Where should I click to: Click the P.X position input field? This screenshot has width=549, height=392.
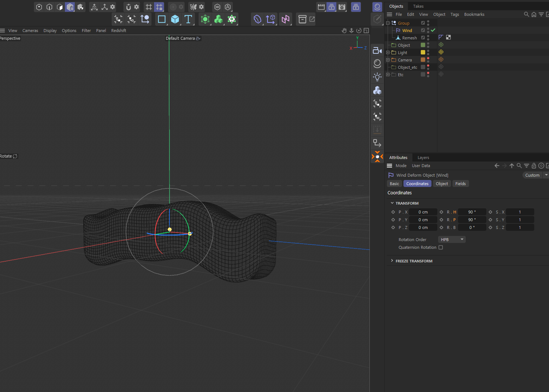(423, 212)
